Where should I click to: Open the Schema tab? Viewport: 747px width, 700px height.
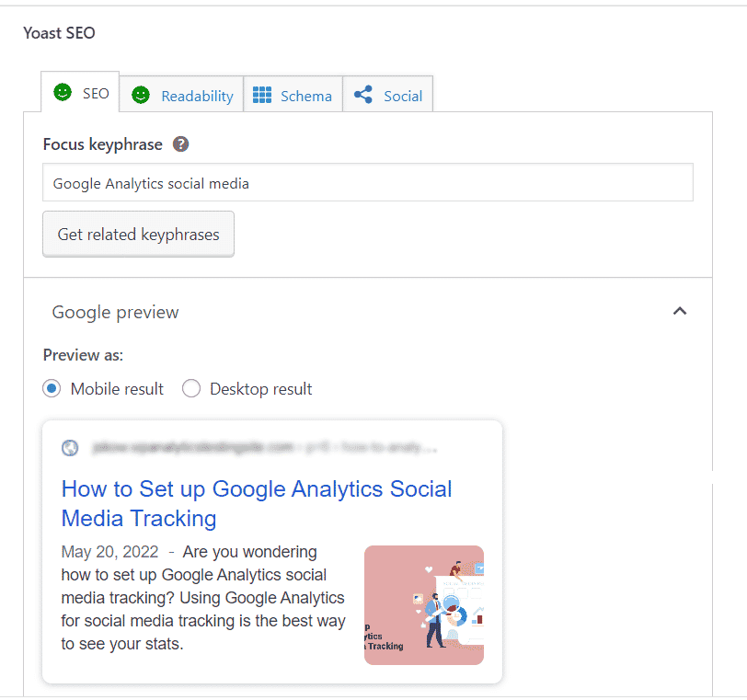click(x=307, y=96)
